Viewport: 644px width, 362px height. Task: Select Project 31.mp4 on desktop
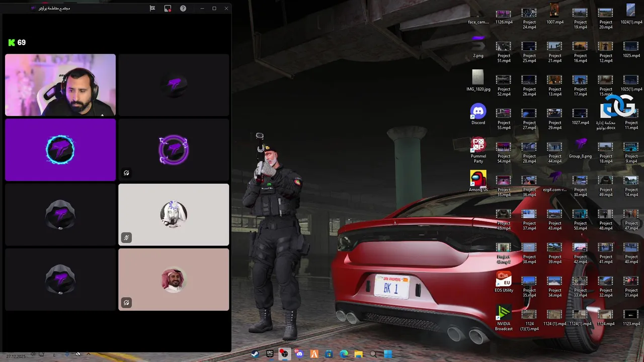tap(630, 287)
